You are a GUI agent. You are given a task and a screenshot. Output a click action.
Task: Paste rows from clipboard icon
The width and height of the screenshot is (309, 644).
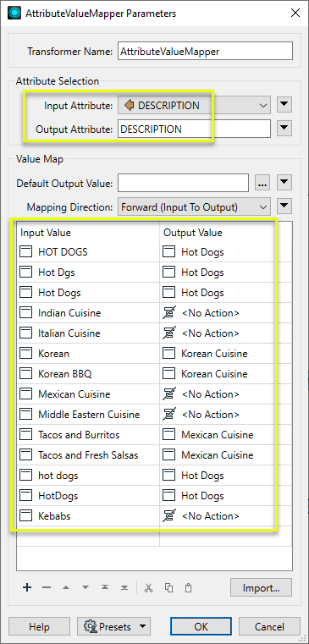click(x=188, y=588)
